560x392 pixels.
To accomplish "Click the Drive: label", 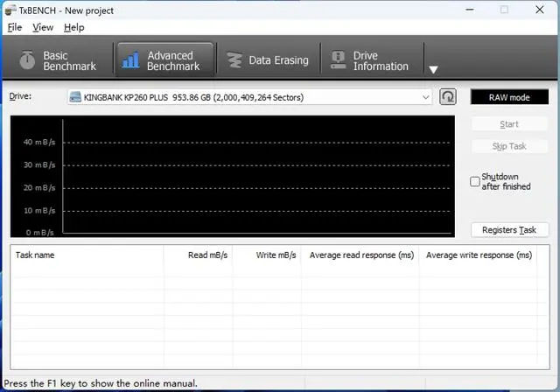I will 20,96.
